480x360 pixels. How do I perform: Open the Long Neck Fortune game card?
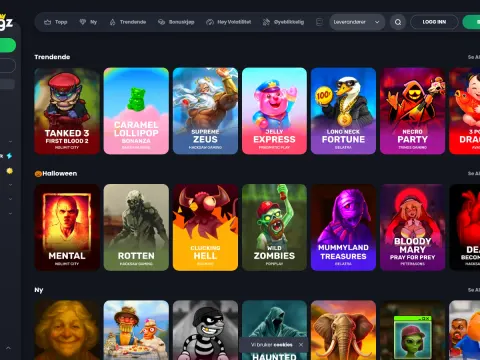(343, 111)
